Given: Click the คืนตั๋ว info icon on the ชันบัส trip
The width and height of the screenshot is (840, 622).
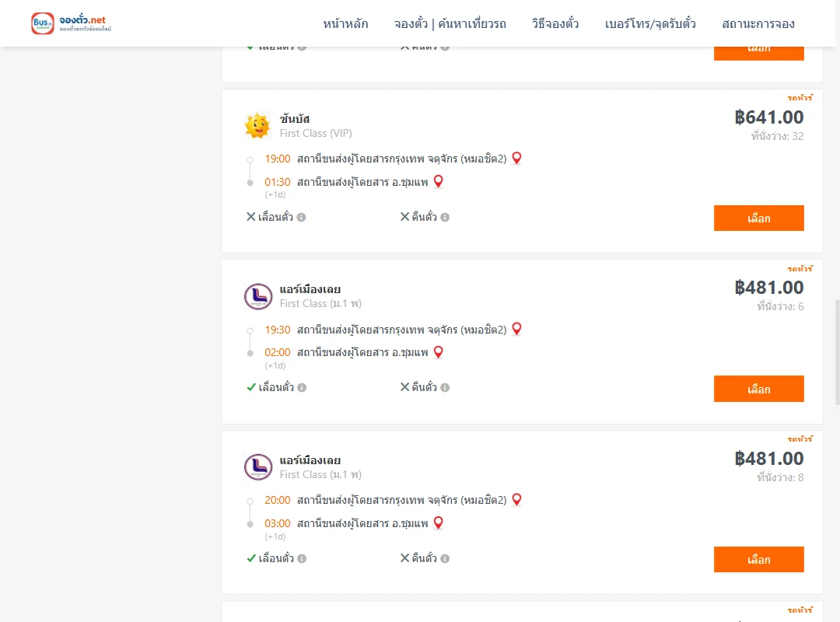Looking at the screenshot, I should [445, 217].
